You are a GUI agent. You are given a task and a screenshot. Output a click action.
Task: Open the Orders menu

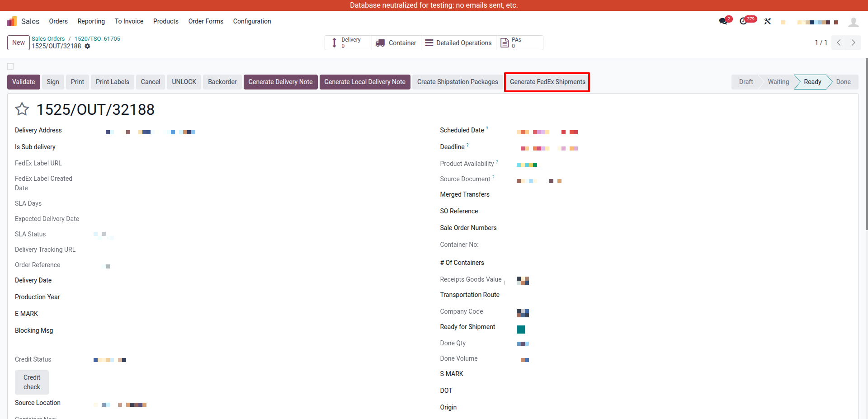click(58, 21)
